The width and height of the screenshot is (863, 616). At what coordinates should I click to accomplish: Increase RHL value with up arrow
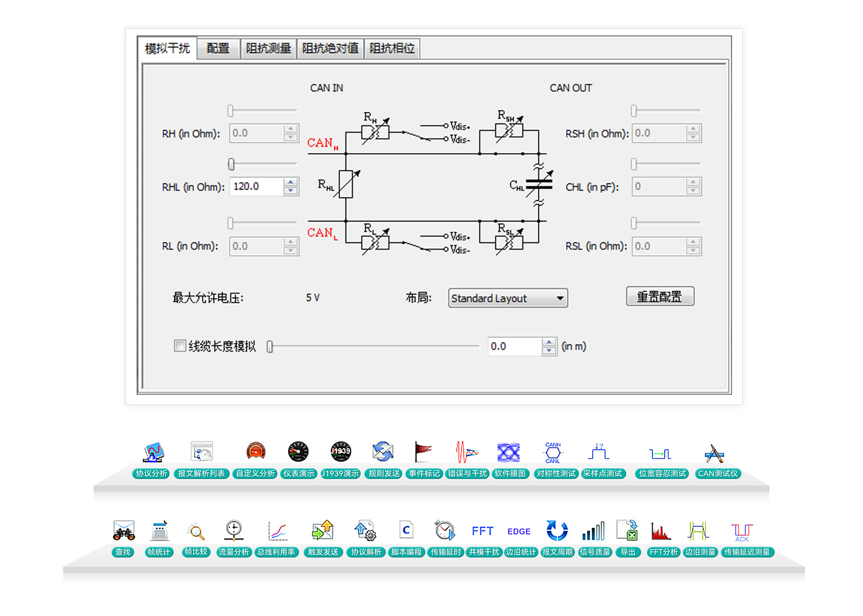click(291, 182)
